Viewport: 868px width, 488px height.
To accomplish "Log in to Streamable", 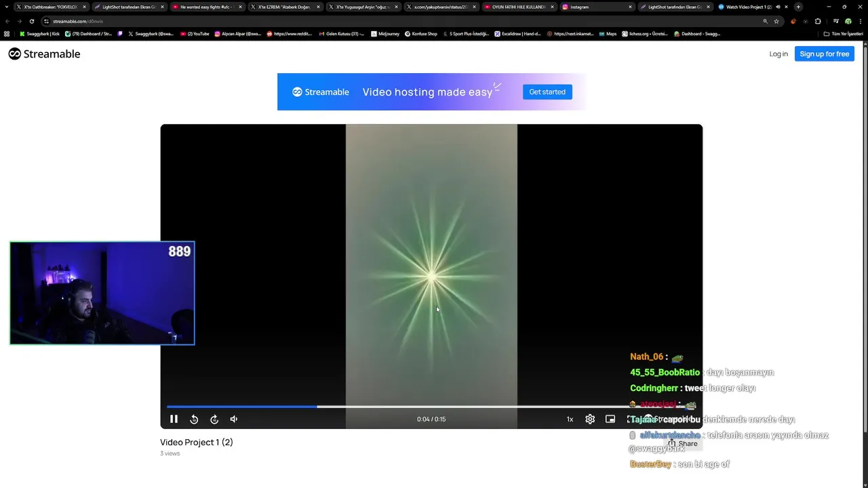I will [778, 54].
